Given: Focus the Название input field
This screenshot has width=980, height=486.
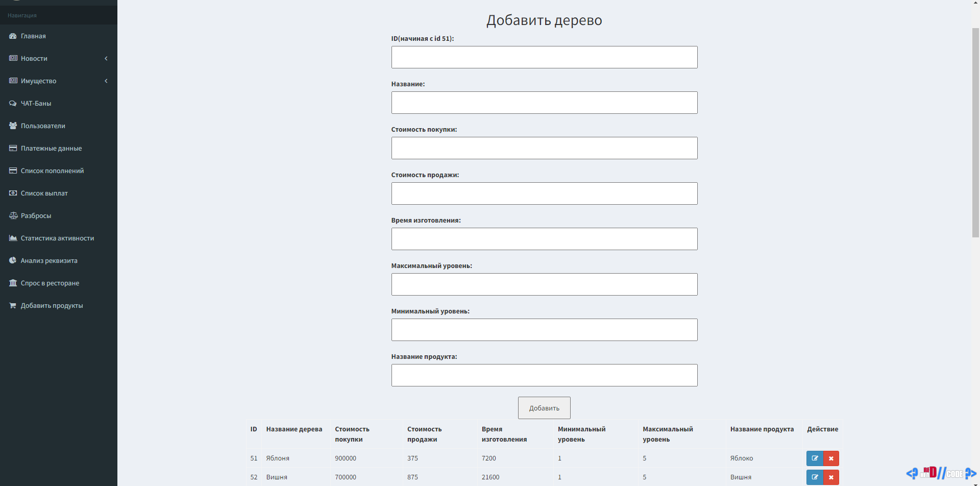Looking at the screenshot, I should (544, 103).
